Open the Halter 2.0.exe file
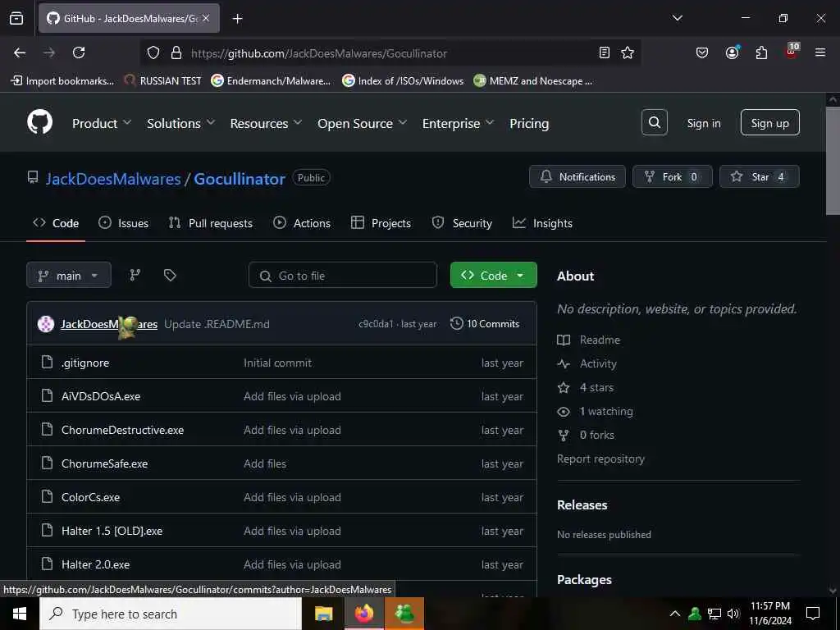Image resolution: width=840 pixels, height=630 pixels. (x=95, y=564)
